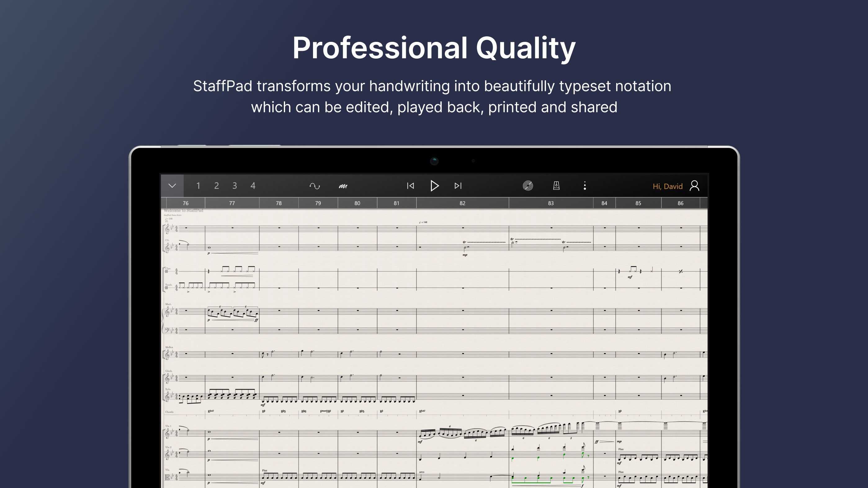Select the Welcome to StaffPad title
Viewport: 868px width, 488px height.
pyautogui.click(x=183, y=210)
